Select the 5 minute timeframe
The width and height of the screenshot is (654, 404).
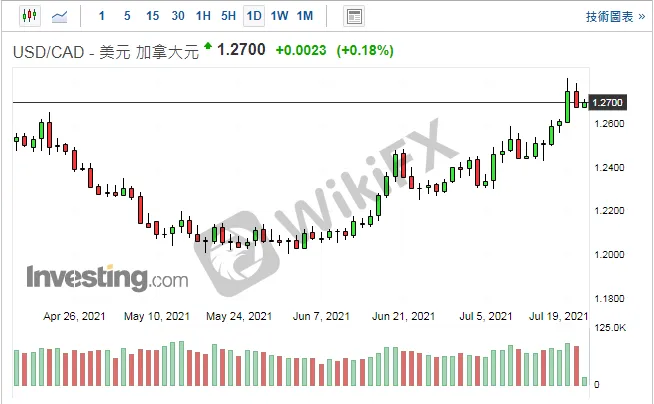(x=127, y=16)
